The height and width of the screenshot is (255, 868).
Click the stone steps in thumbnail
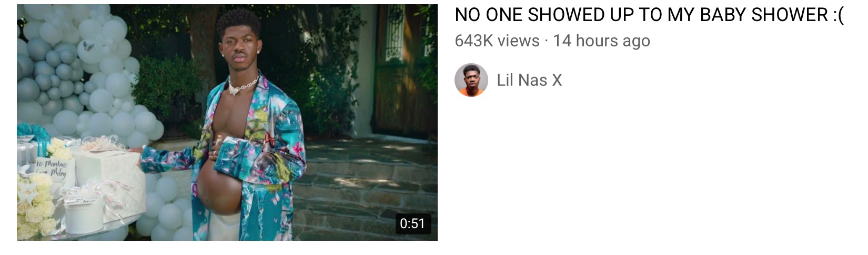tap(368, 190)
